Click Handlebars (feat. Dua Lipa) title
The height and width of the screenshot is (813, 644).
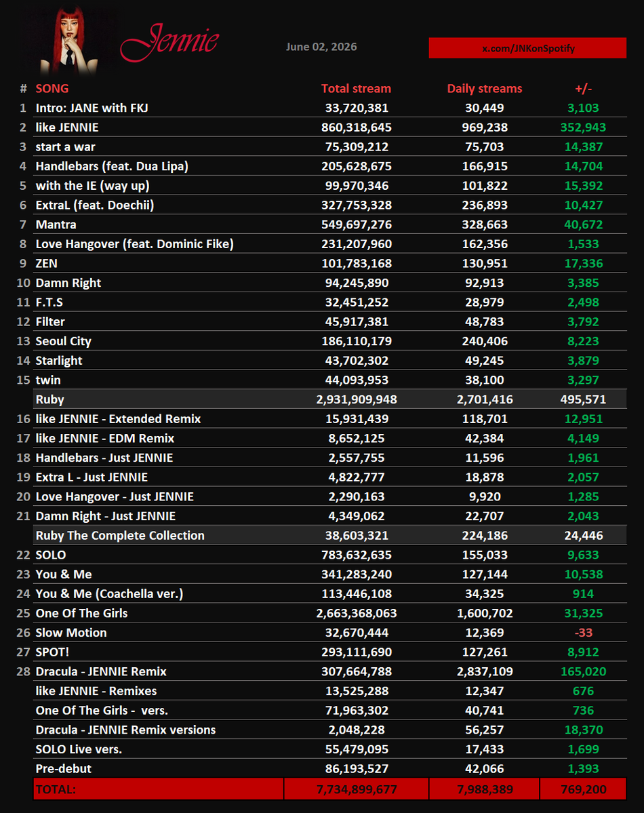pos(112,166)
